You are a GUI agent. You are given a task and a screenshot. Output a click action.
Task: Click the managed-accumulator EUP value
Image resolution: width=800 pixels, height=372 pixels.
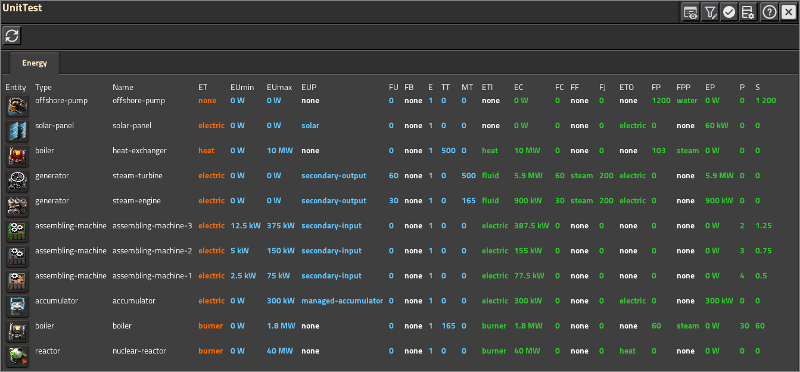342,301
